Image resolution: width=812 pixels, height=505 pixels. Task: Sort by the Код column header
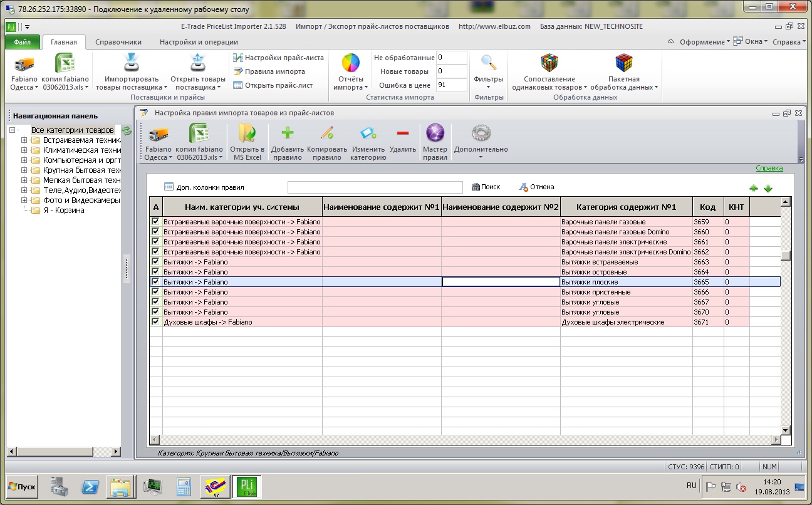pyautogui.click(x=708, y=207)
